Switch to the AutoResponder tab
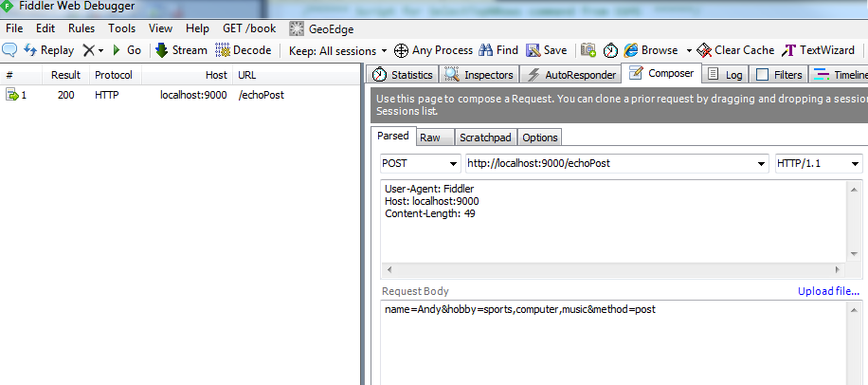 point(570,74)
